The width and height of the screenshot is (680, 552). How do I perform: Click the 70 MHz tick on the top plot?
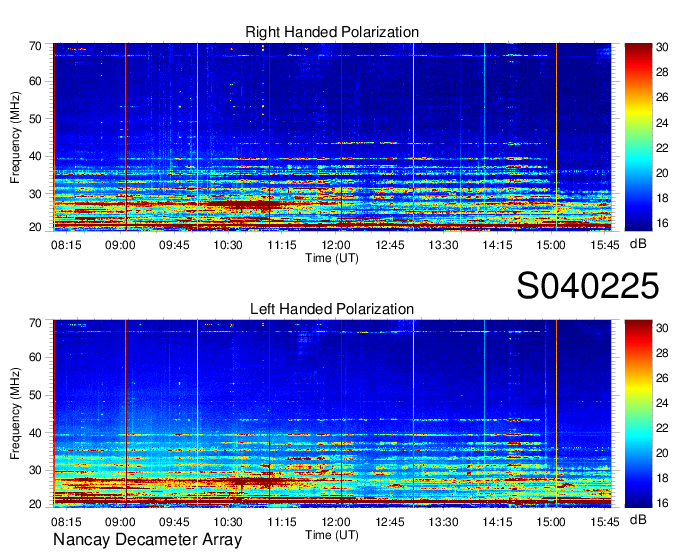tap(35, 46)
